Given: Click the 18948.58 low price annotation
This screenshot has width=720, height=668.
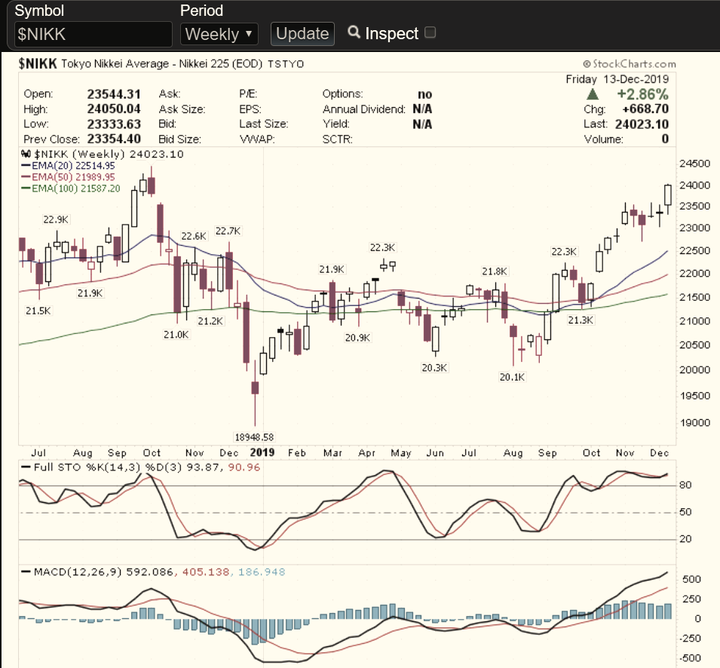Looking at the screenshot, I should (254, 438).
